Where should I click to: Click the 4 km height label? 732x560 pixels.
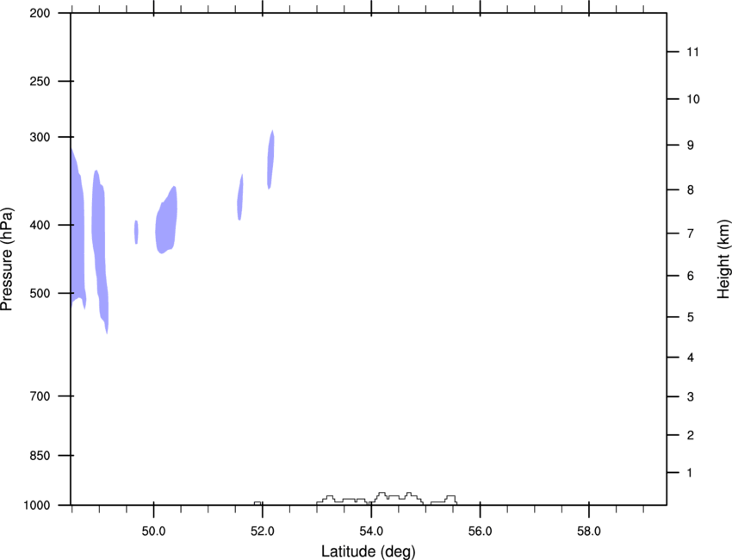pos(690,358)
